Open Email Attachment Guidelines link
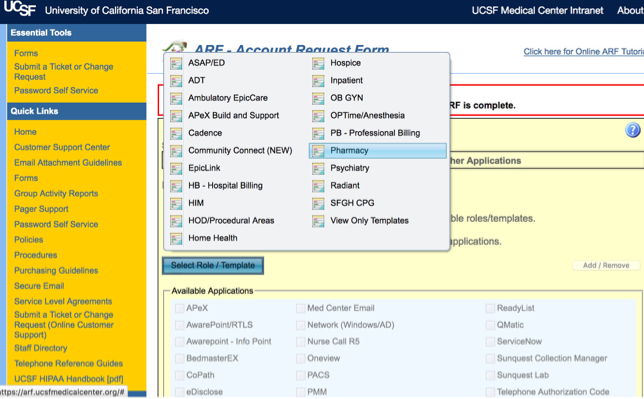 coord(68,163)
